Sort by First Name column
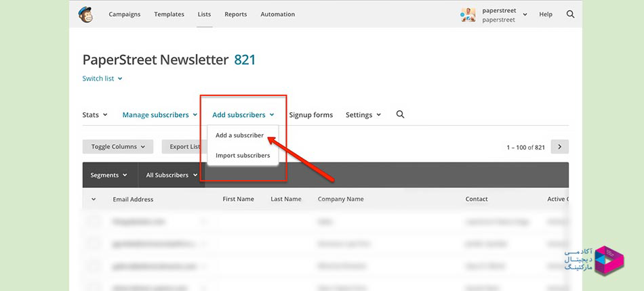Image resolution: width=644 pixels, height=291 pixels. 238,199
